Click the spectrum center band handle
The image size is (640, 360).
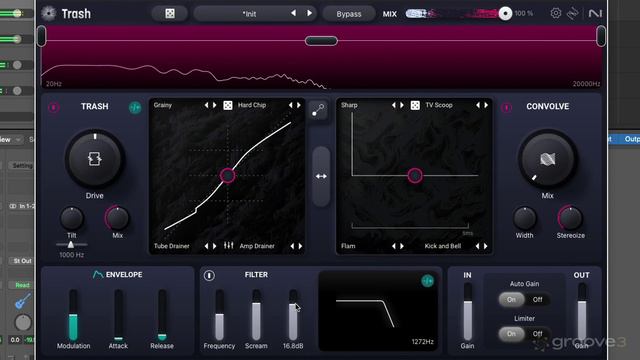[321, 41]
